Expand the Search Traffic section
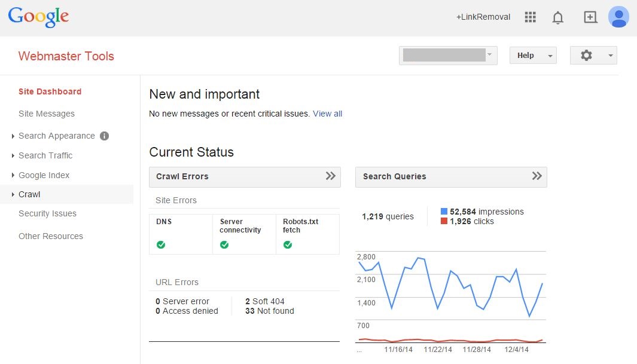This screenshot has width=637, height=364. click(x=45, y=155)
